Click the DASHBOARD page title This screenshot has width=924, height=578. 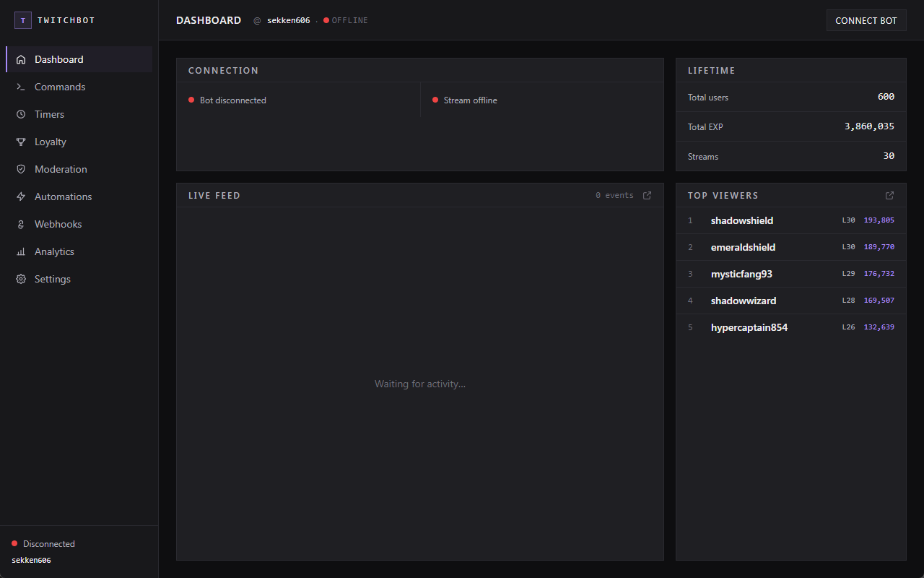click(209, 20)
